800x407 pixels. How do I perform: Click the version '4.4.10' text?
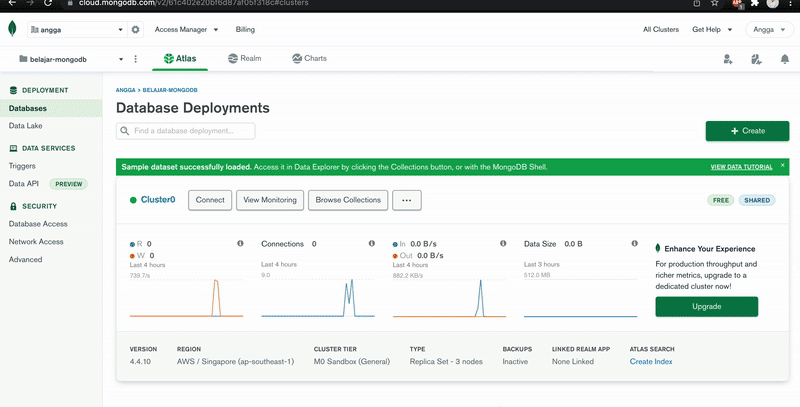tap(140, 362)
